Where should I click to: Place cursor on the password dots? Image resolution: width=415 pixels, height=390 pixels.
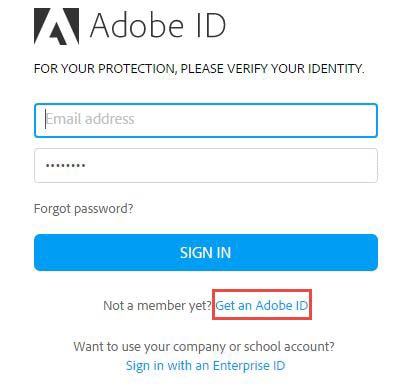(66, 165)
